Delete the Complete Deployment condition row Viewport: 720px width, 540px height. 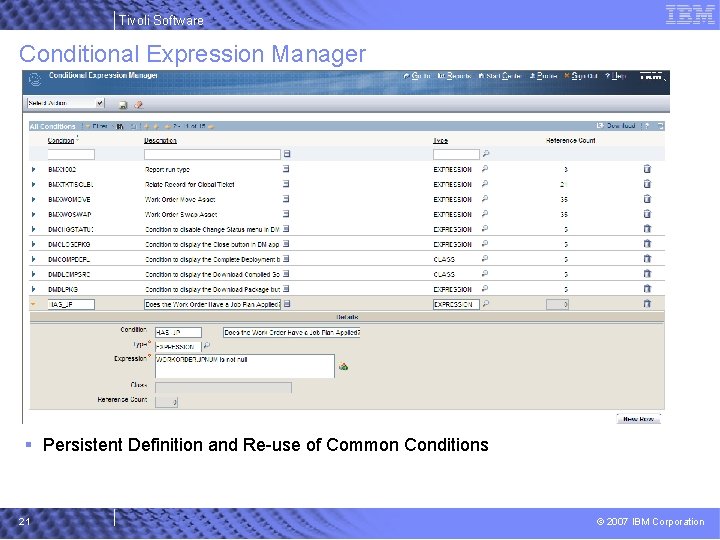(x=647, y=259)
